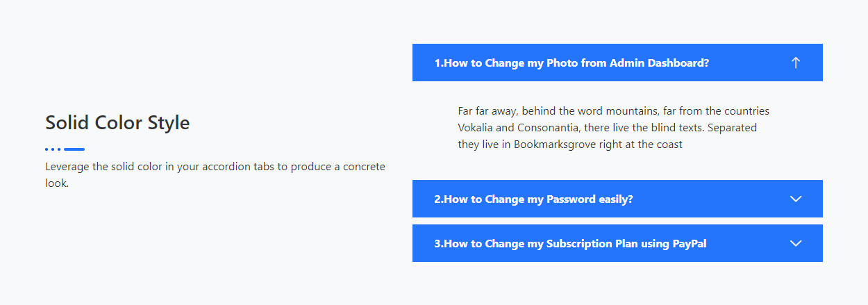This screenshot has width=868, height=305.
Task: Click the "Far far away" answer line
Action: click(613, 111)
